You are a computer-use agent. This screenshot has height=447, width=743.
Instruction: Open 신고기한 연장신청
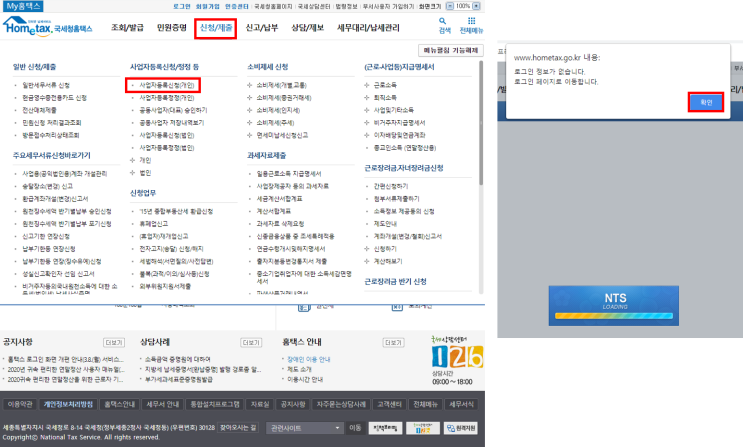[46, 236]
